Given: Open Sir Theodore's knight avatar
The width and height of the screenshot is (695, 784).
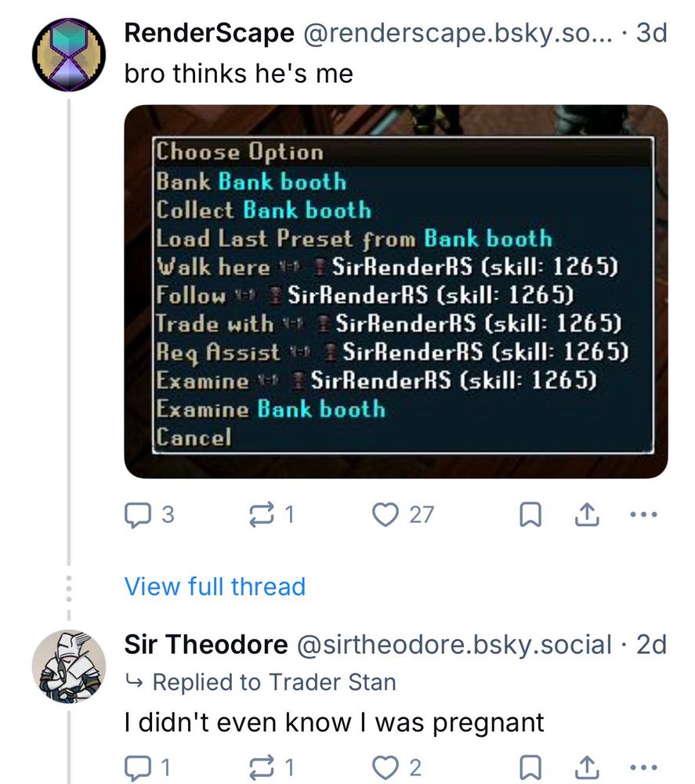Looking at the screenshot, I should pyautogui.click(x=69, y=666).
